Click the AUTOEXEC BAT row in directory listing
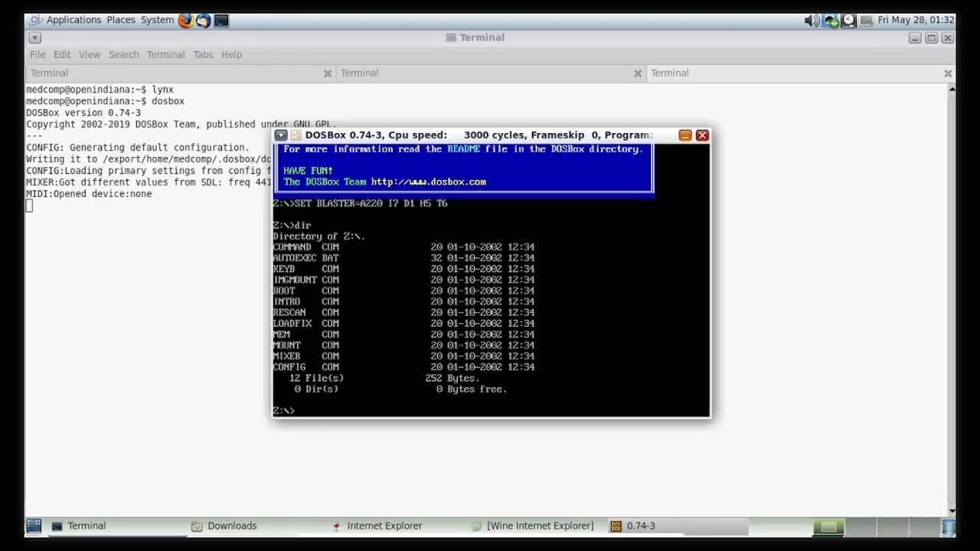The image size is (980, 551). tap(403, 258)
